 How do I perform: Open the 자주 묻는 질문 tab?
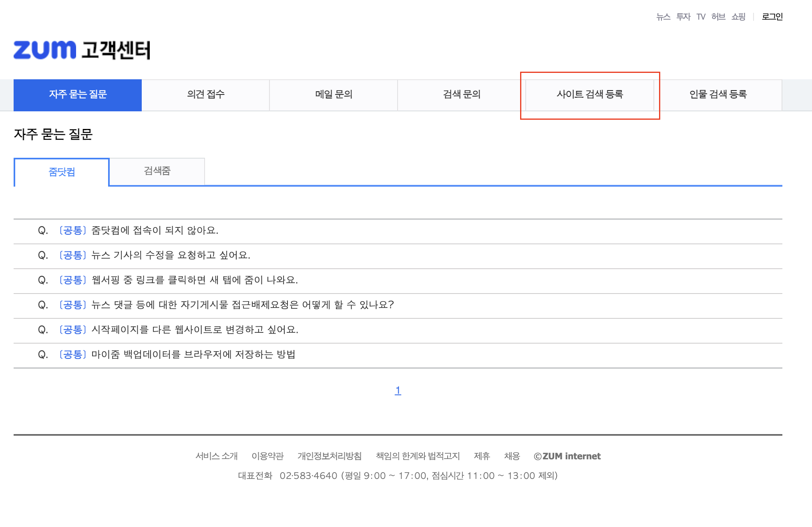78,95
